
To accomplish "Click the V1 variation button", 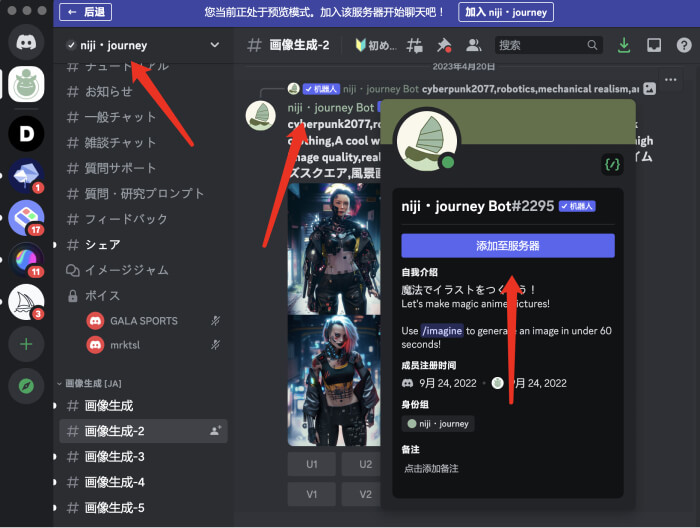I will [x=312, y=494].
